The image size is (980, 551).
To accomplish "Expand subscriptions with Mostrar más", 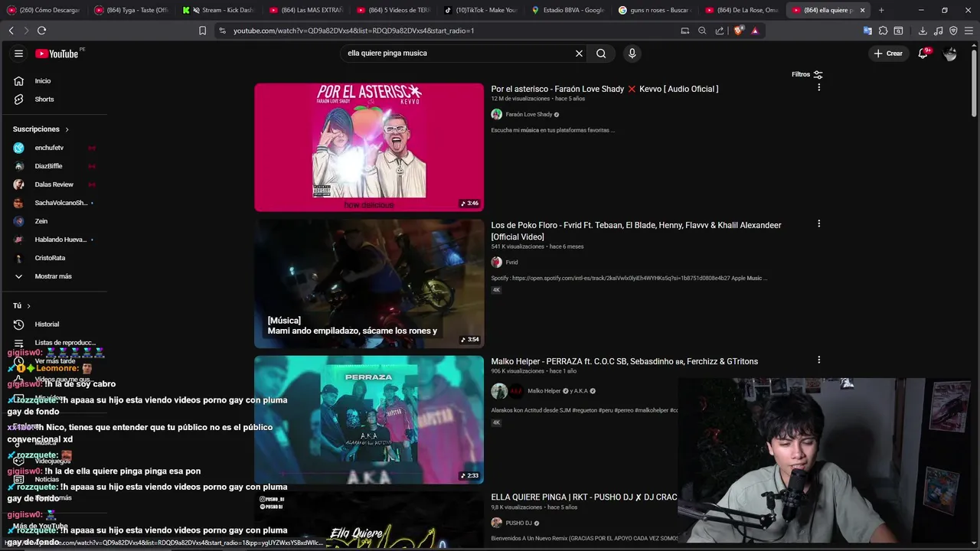I will tap(54, 276).
